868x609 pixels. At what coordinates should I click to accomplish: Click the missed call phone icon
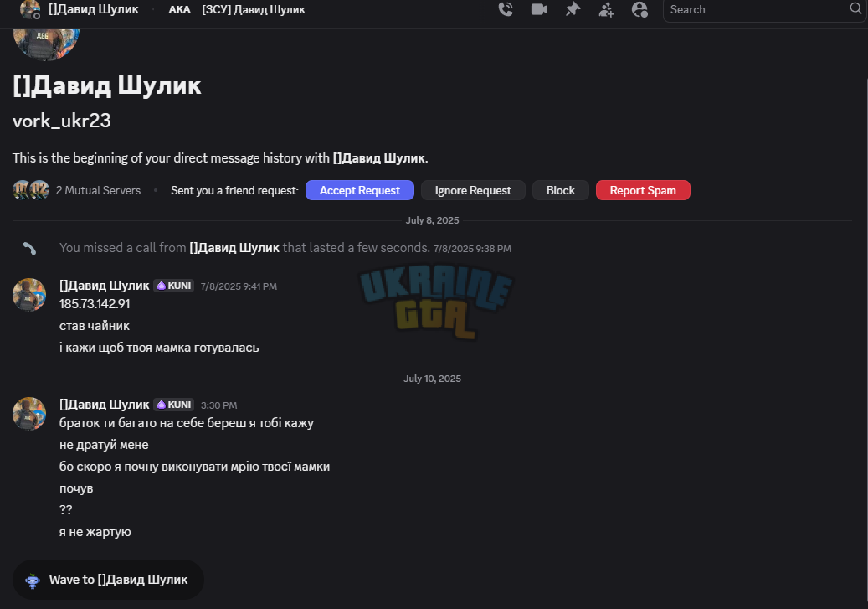(29, 248)
